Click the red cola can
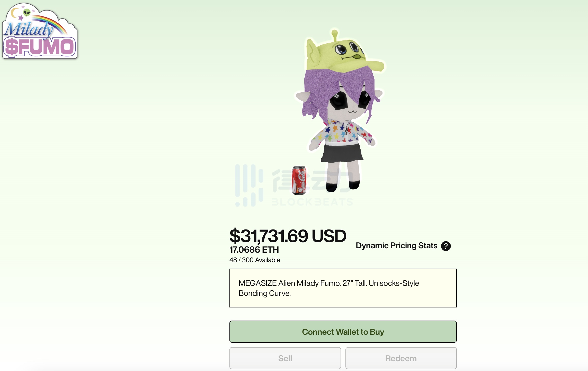 coord(299,180)
